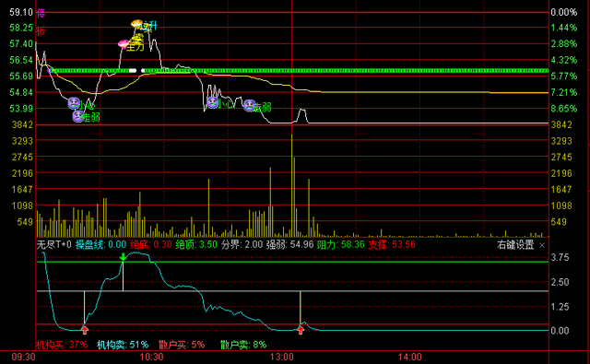The width and height of the screenshot is (590, 364).
Task: Click the 支撑 53.56 support label
Action: 392,245
